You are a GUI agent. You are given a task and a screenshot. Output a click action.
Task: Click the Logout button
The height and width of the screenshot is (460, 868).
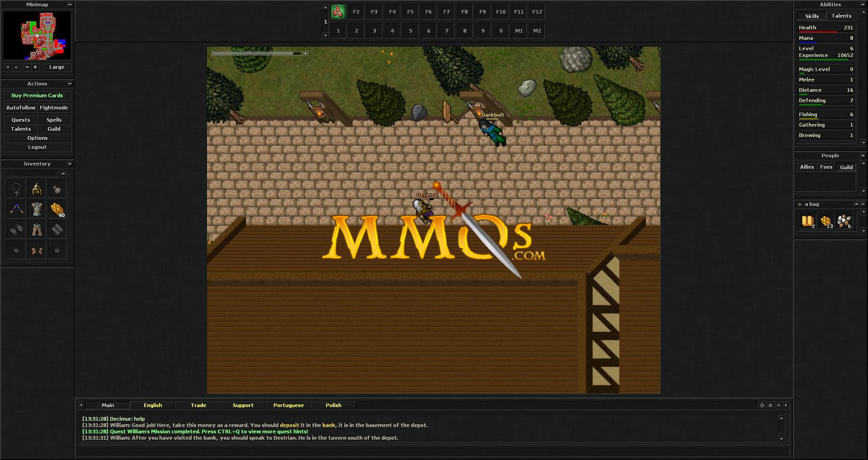tap(37, 147)
